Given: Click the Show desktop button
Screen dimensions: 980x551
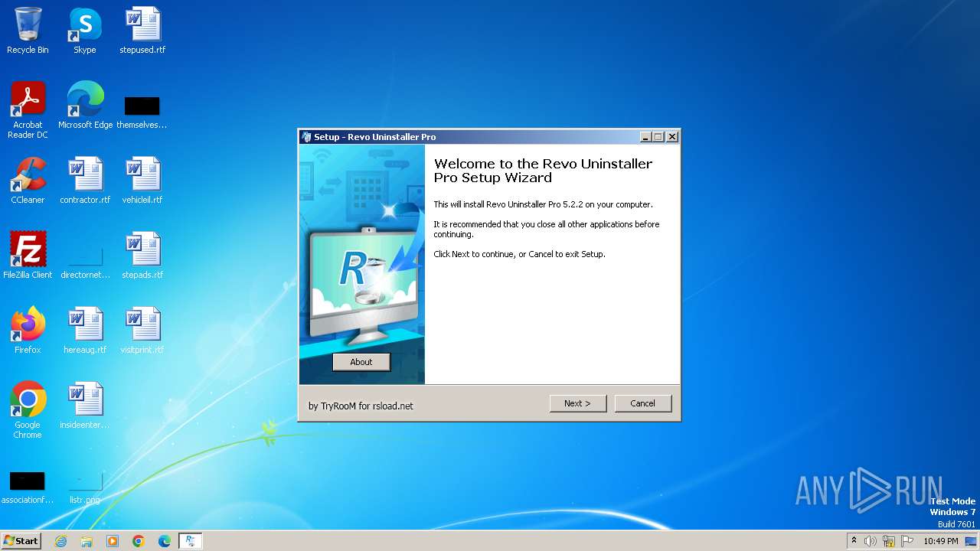Looking at the screenshot, I should coord(972,541).
